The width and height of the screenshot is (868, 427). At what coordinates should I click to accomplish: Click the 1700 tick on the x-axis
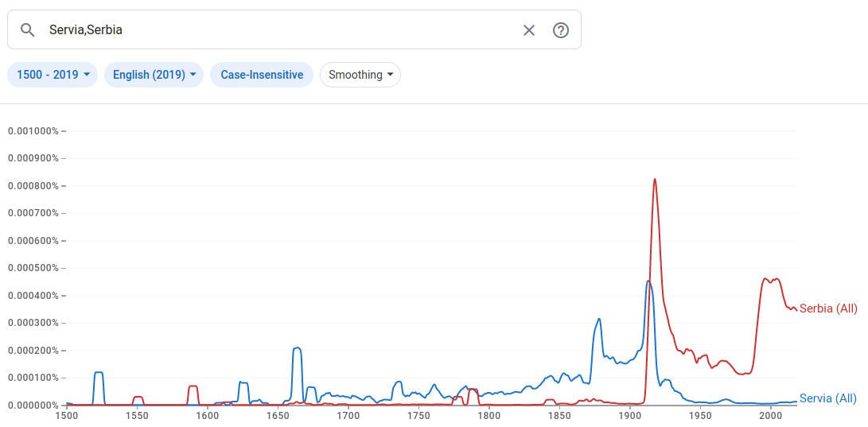coord(348,415)
